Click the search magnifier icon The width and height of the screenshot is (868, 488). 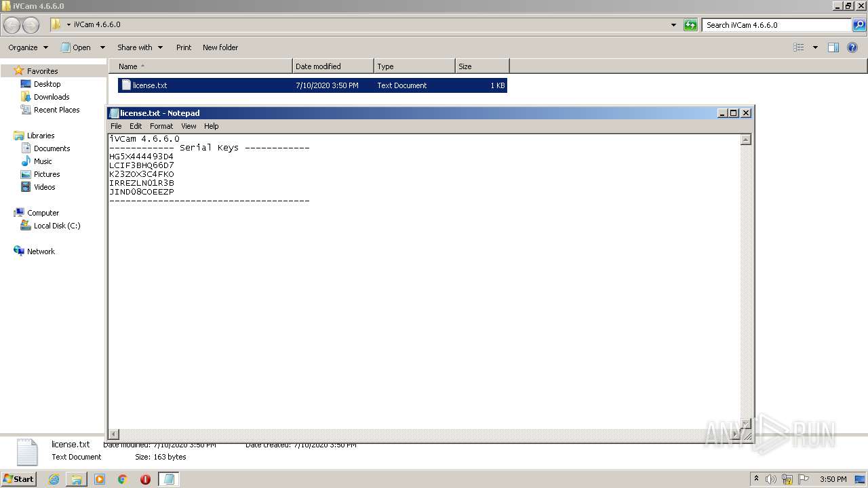pos(859,25)
